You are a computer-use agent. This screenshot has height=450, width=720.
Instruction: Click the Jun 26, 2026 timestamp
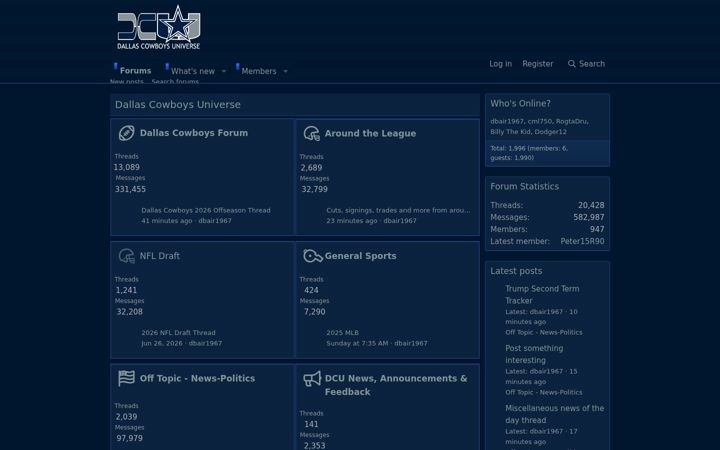tap(162, 343)
